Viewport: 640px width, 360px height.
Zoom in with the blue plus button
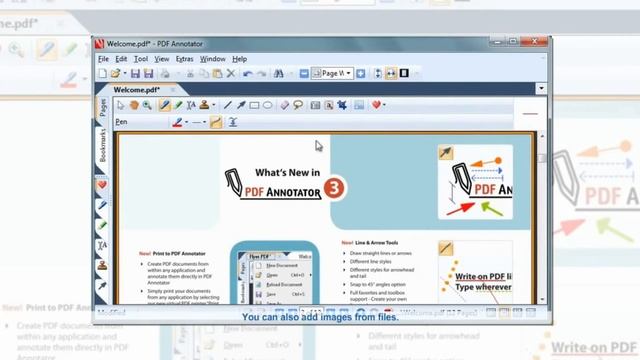(360, 73)
